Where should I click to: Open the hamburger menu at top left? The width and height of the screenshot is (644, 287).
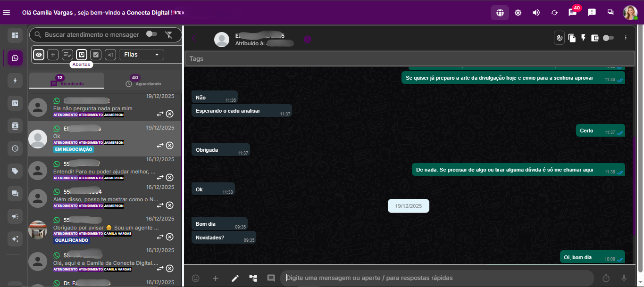pyautogui.click(x=6, y=13)
